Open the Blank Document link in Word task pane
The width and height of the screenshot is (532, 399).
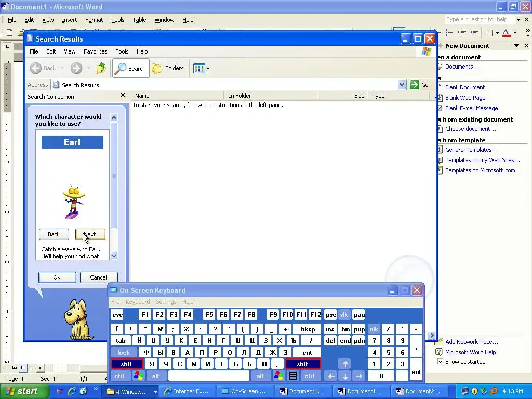point(465,87)
